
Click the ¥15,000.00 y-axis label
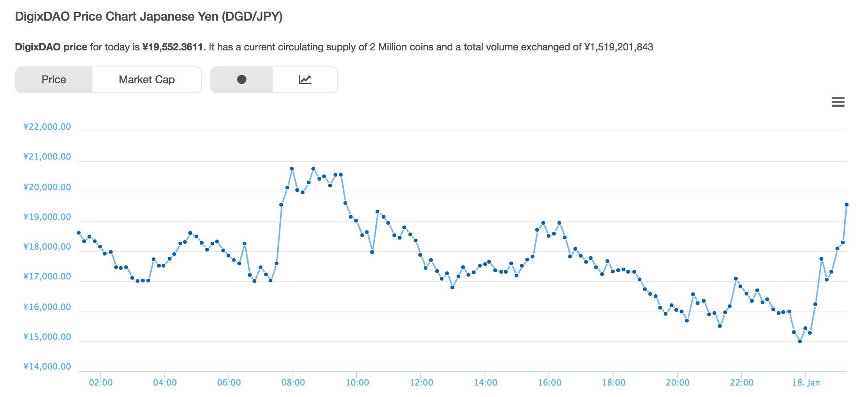[x=47, y=337]
